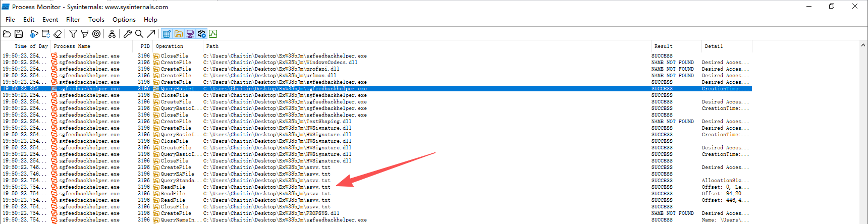Screen dimensions: 868x224
Task: Click the Open file toolbar icon
Action: click(7, 34)
